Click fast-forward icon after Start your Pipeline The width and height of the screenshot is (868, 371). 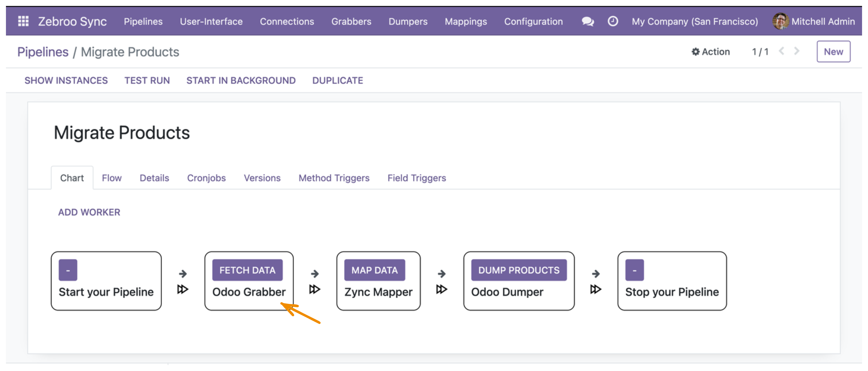pyautogui.click(x=183, y=289)
